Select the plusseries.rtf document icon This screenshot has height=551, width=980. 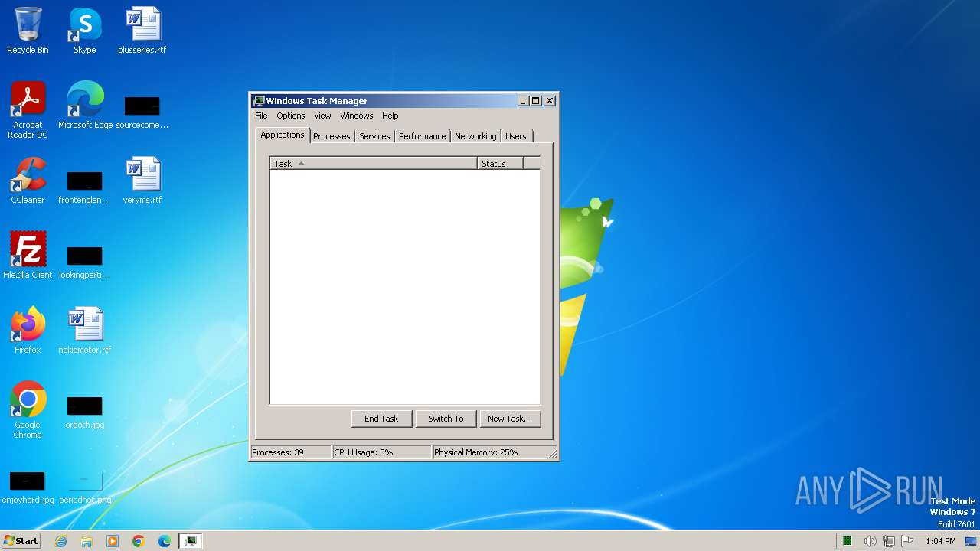[142, 31]
